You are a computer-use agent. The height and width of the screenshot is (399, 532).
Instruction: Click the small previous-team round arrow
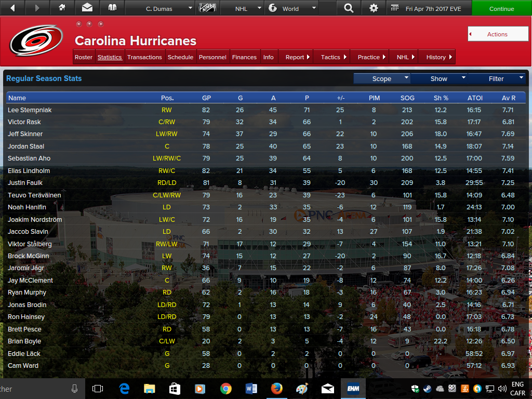(79, 24)
